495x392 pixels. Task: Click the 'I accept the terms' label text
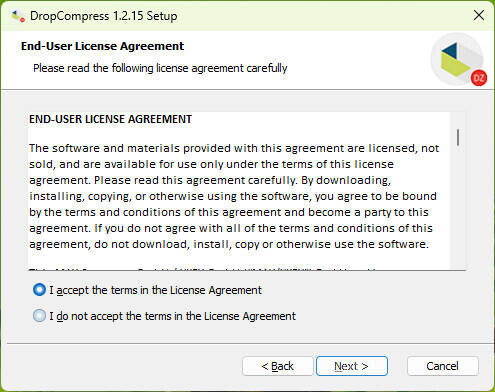tap(155, 290)
